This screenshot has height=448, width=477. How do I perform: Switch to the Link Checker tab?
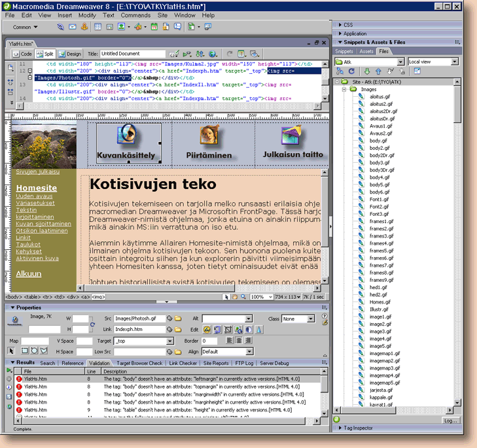[183, 362]
